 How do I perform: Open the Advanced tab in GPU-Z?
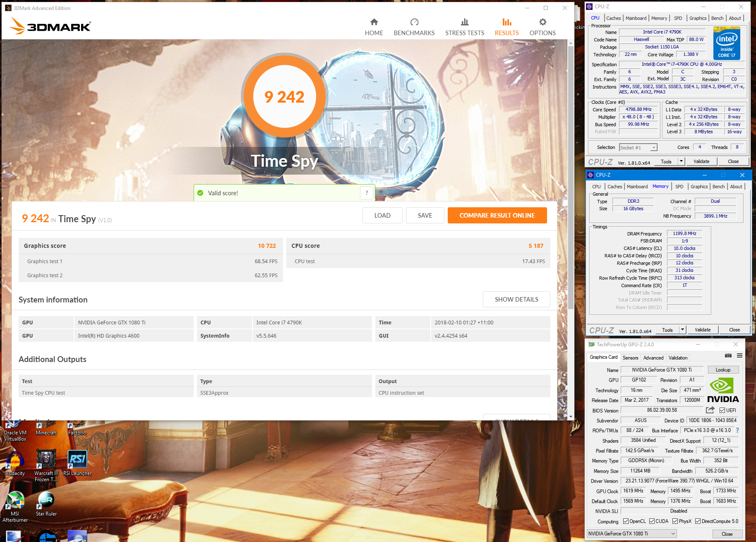pyautogui.click(x=653, y=358)
